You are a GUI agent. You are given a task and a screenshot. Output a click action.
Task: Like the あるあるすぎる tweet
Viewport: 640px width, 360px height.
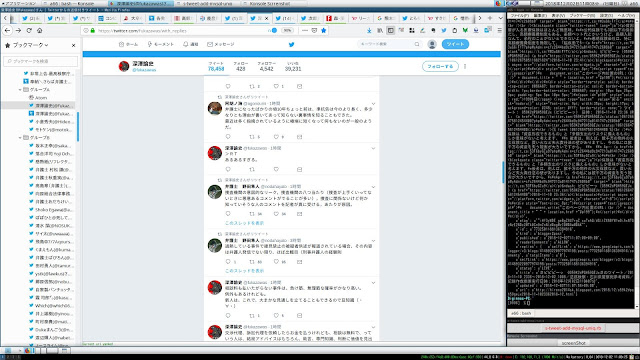pyautogui.click(x=276, y=169)
